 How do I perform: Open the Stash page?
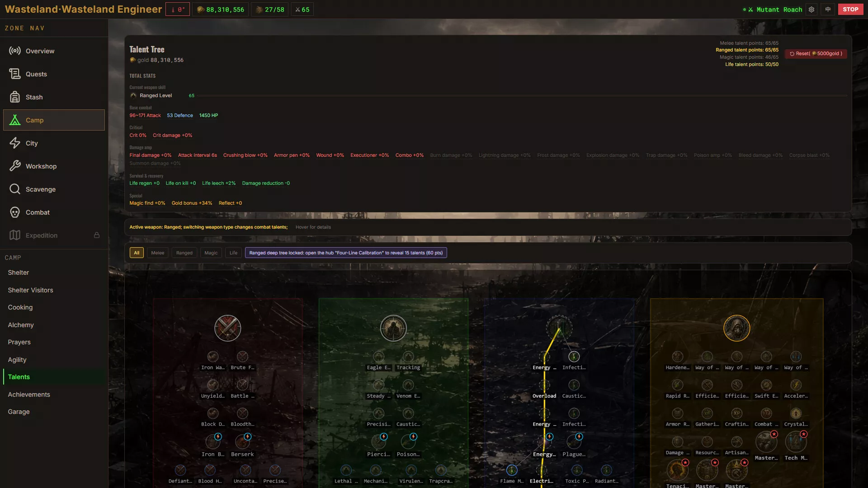(54, 97)
